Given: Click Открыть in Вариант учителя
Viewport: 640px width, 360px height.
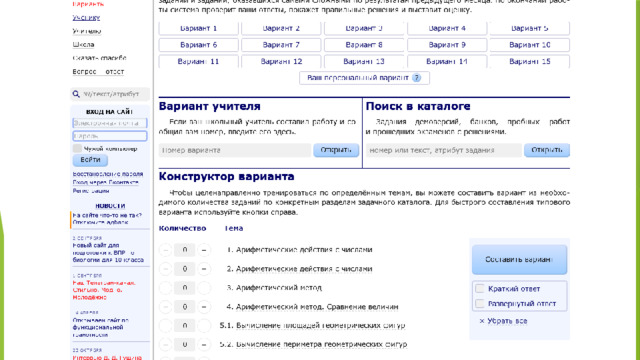Looking at the screenshot, I should 336,150.
